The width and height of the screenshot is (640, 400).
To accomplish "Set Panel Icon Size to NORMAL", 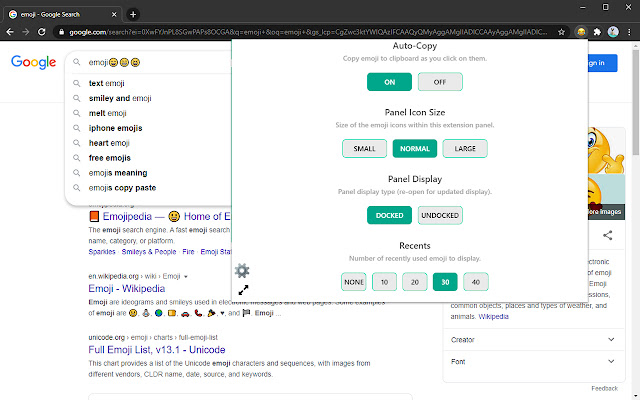I will click(x=415, y=149).
